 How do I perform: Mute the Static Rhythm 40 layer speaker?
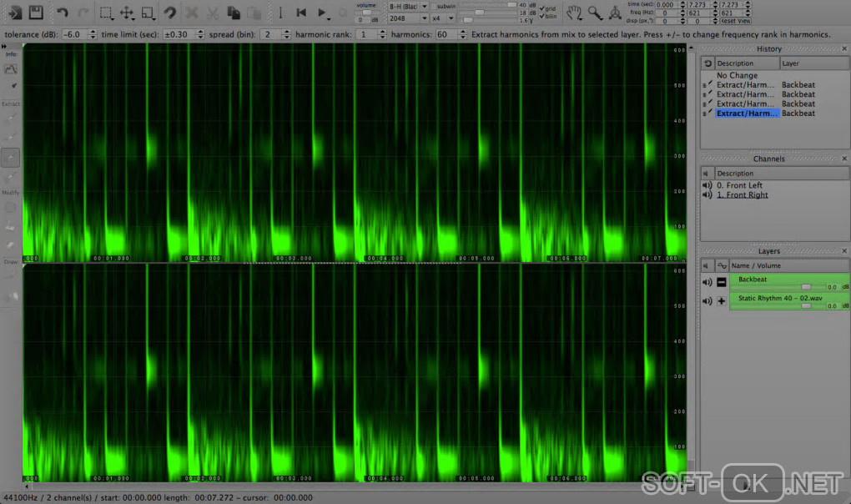pyautogui.click(x=707, y=301)
